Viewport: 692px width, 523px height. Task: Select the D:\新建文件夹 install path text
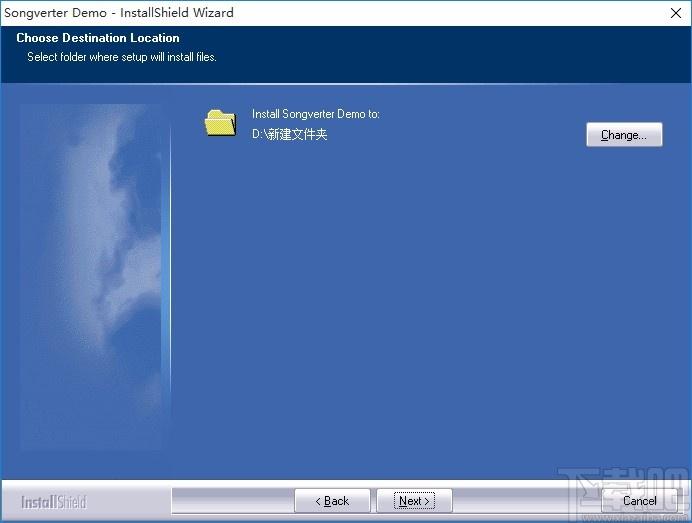coord(290,134)
